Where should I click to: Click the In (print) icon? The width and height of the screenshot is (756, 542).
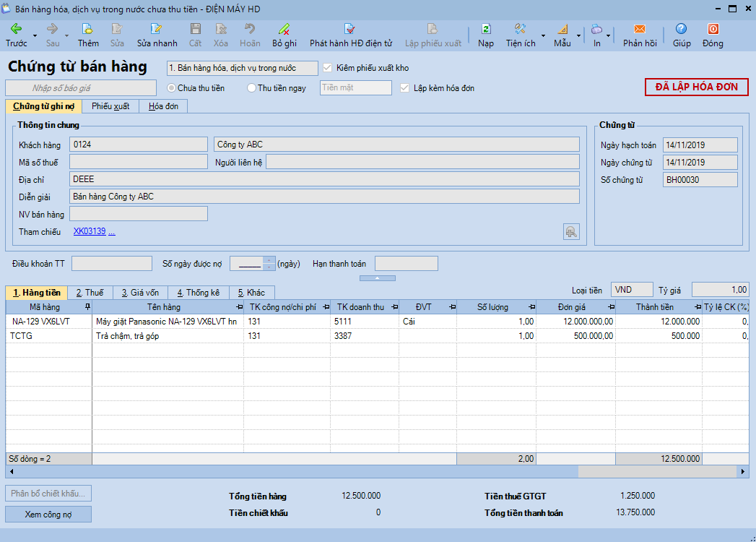point(596,29)
